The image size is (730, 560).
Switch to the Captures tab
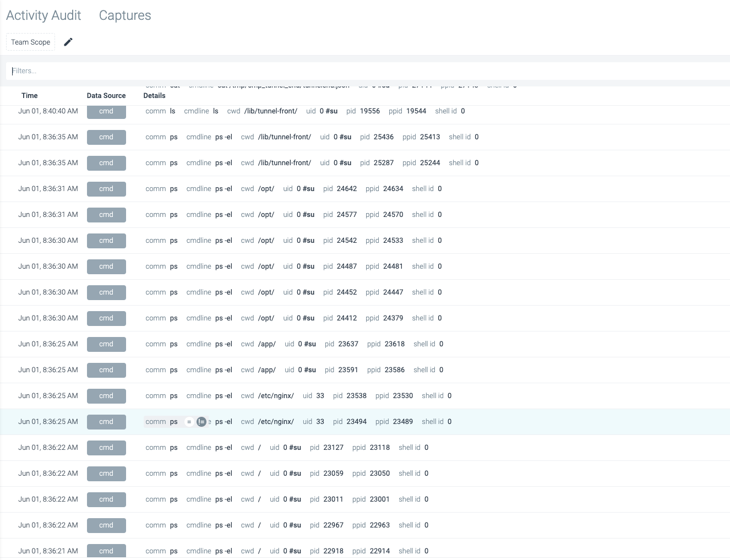(x=125, y=15)
